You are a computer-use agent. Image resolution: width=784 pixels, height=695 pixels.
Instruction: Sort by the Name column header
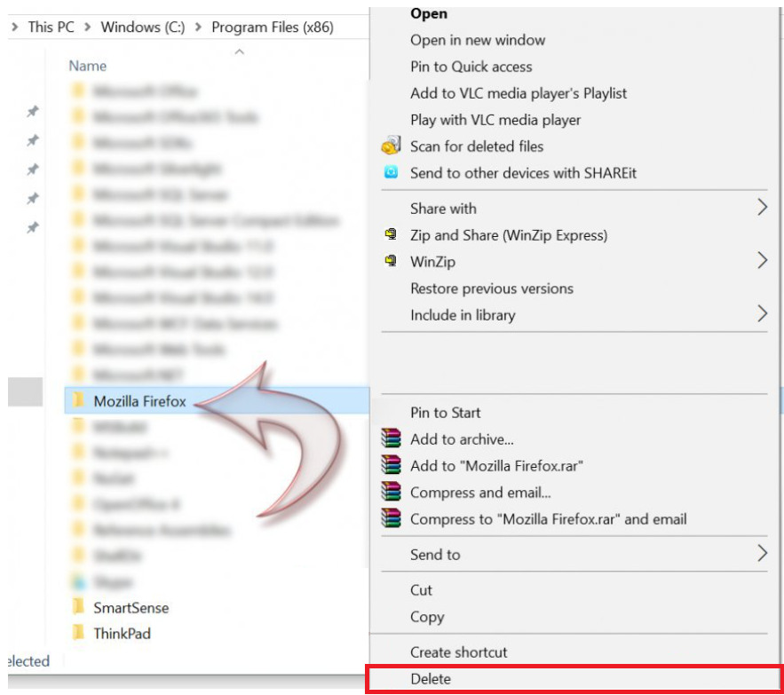point(88,66)
